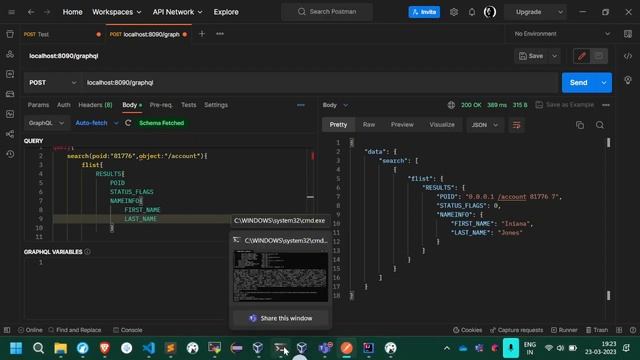Open the network globe information icon
This screenshot has height=360, width=640.
(451, 105)
